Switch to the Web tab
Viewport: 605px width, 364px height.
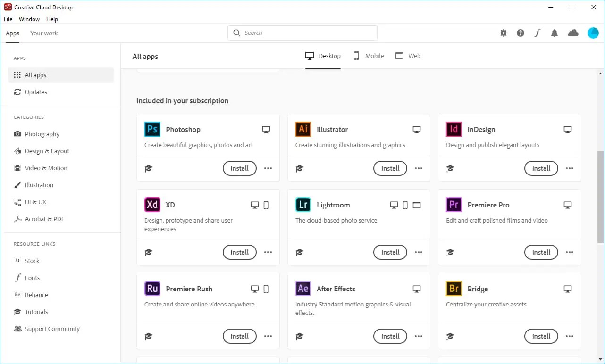click(408, 56)
